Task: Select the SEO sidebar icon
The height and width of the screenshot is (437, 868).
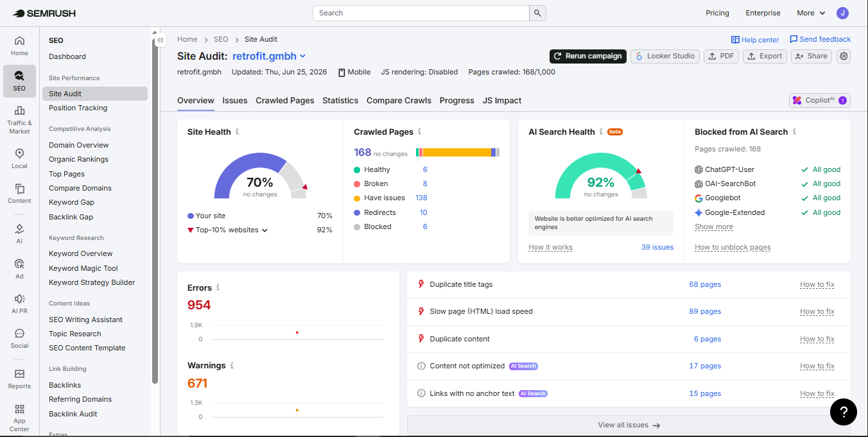Action: tap(19, 81)
